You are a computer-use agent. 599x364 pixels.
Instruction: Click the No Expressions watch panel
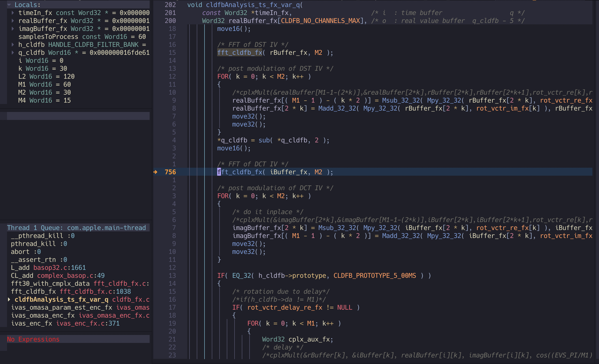click(x=33, y=339)
